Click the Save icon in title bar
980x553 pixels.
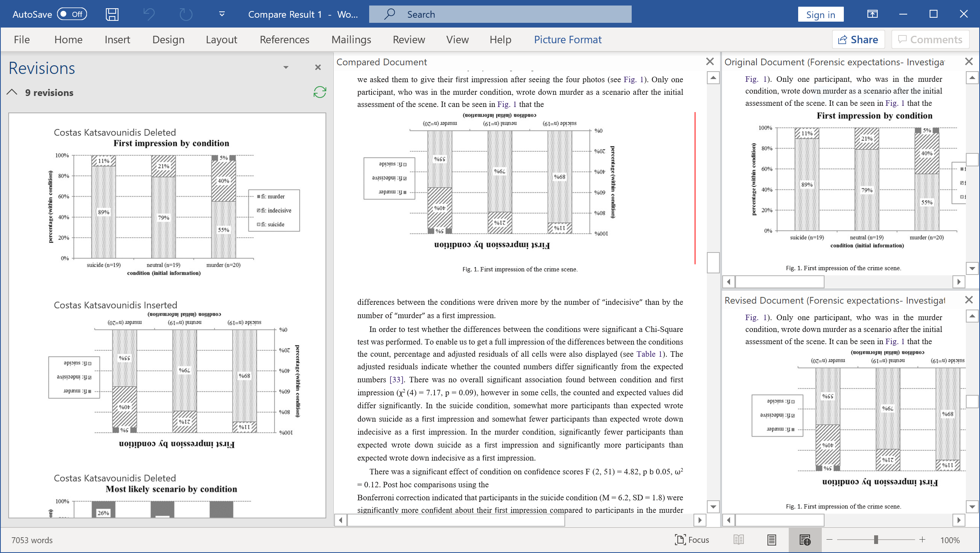[x=112, y=15]
